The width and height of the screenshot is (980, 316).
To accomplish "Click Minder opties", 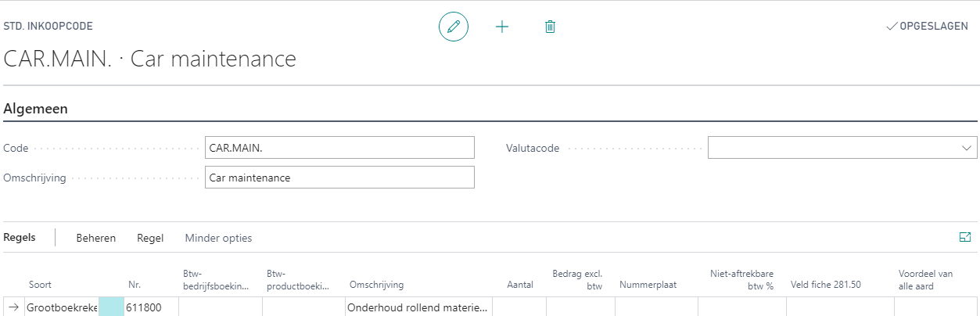I will [x=218, y=238].
